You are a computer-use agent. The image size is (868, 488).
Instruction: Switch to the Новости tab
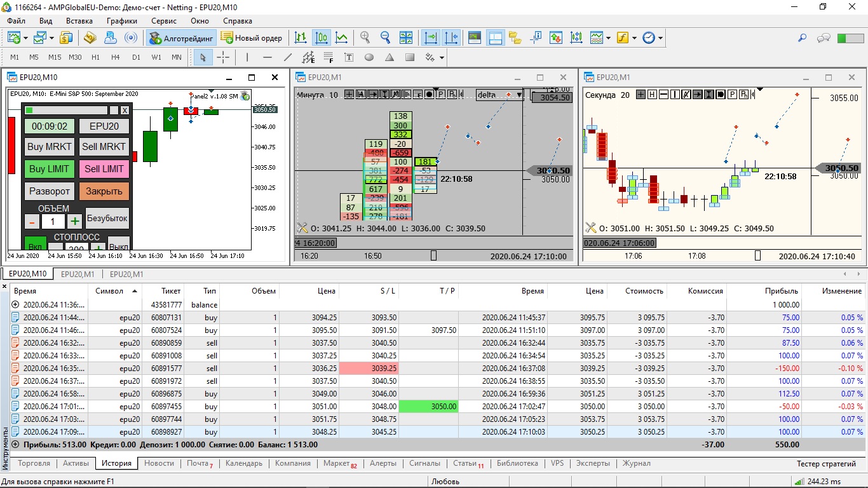(x=159, y=463)
